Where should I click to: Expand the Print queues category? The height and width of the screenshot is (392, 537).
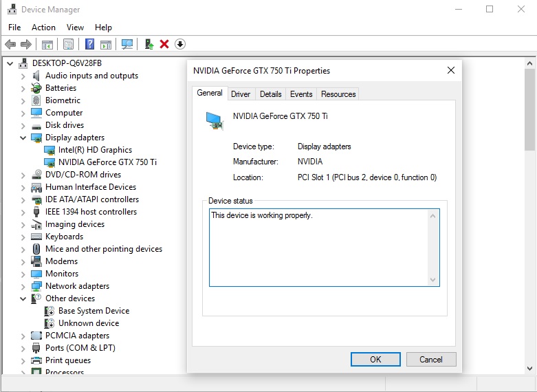[23, 361]
